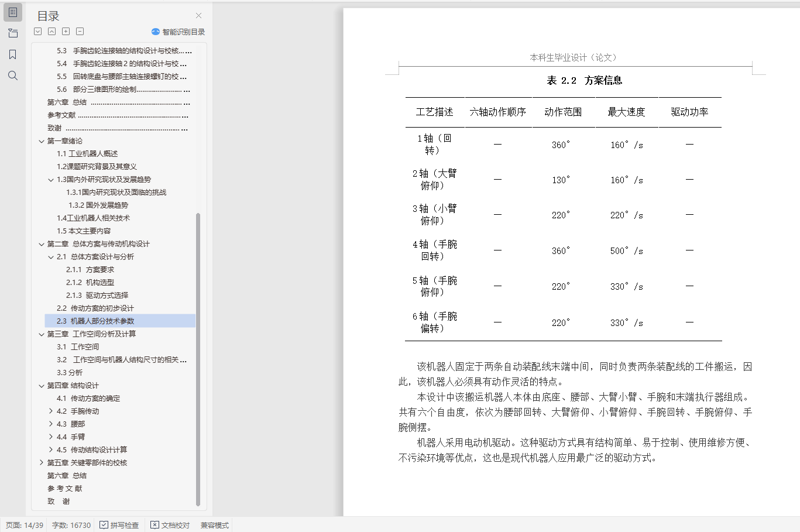Click 兼容模式 in the status bar
This screenshot has width=800, height=532.
pyautogui.click(x=214, y=525)
